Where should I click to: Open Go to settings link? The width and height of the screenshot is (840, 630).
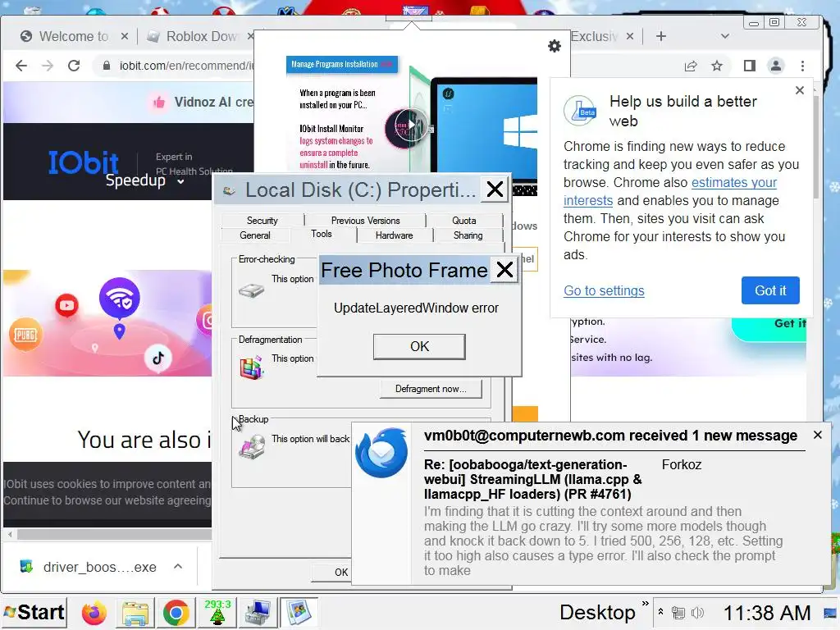(604, 290)
